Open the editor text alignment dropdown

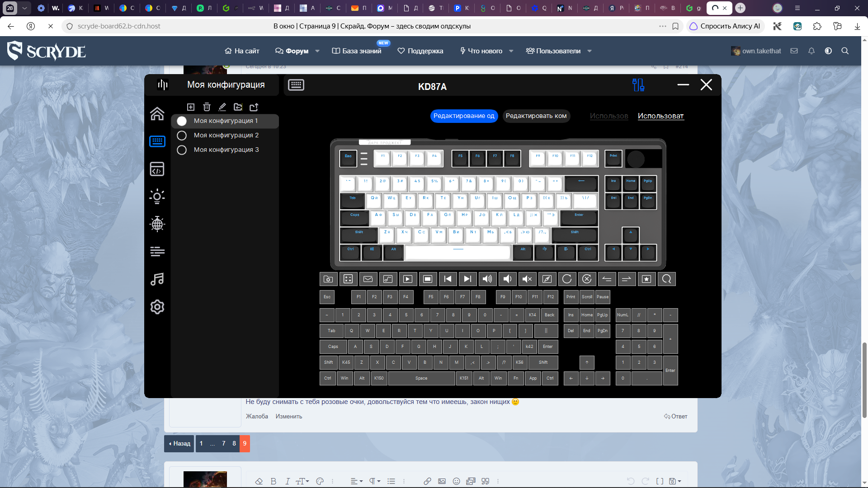pos(357,481)
